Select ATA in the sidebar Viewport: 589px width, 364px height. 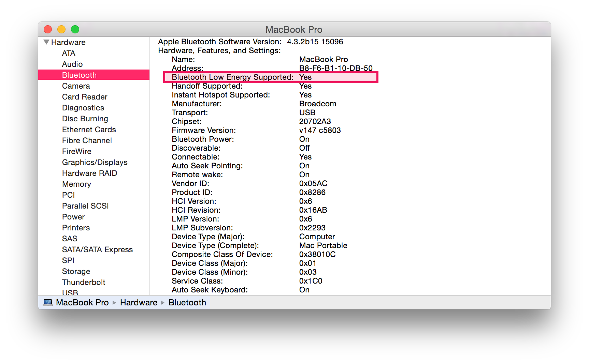pyautogui.click(x=69, y=53)
